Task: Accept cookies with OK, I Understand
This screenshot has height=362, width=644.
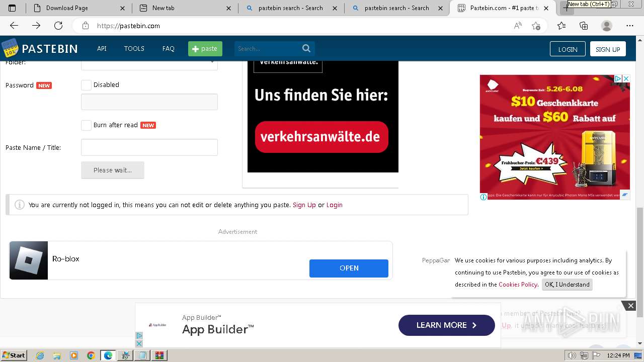Action: [567, 285]
